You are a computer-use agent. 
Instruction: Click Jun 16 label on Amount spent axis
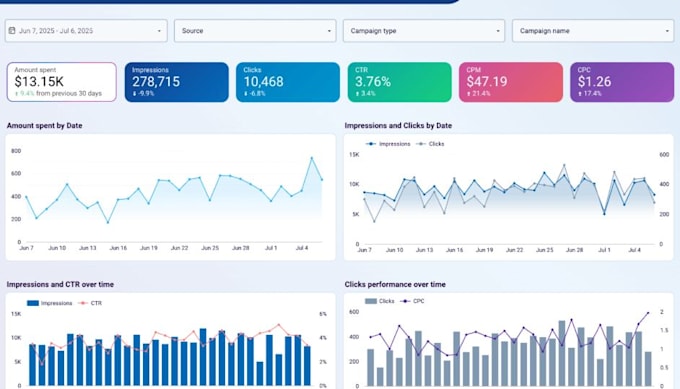point(118,248)
